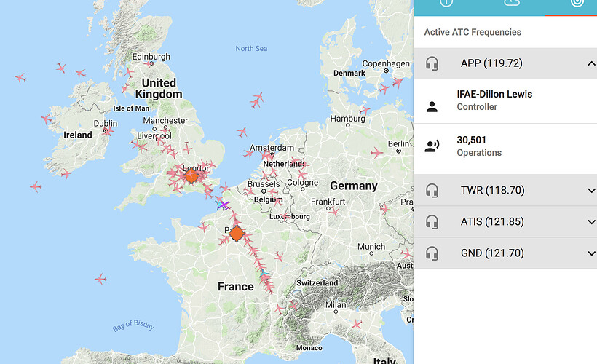Select the orange airport marker at London
The height and width of the screenshot is (364, 597).
[191, 176]
